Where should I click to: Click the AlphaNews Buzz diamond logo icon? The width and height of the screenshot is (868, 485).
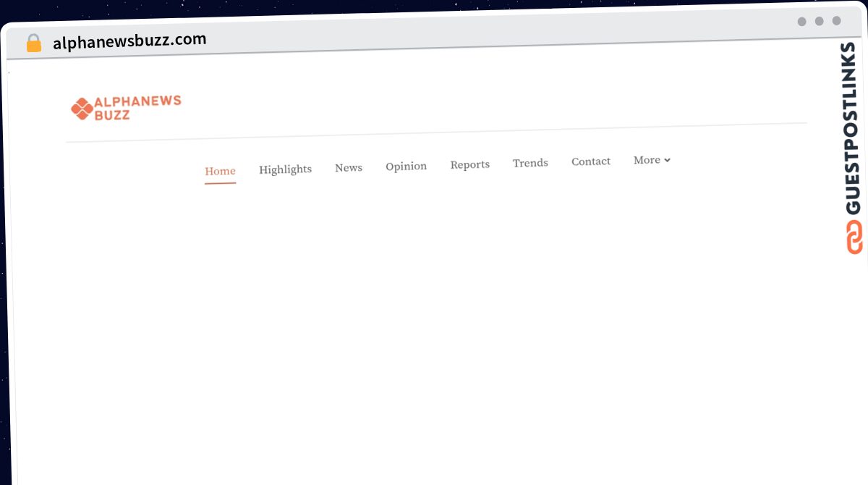(82, 109)
